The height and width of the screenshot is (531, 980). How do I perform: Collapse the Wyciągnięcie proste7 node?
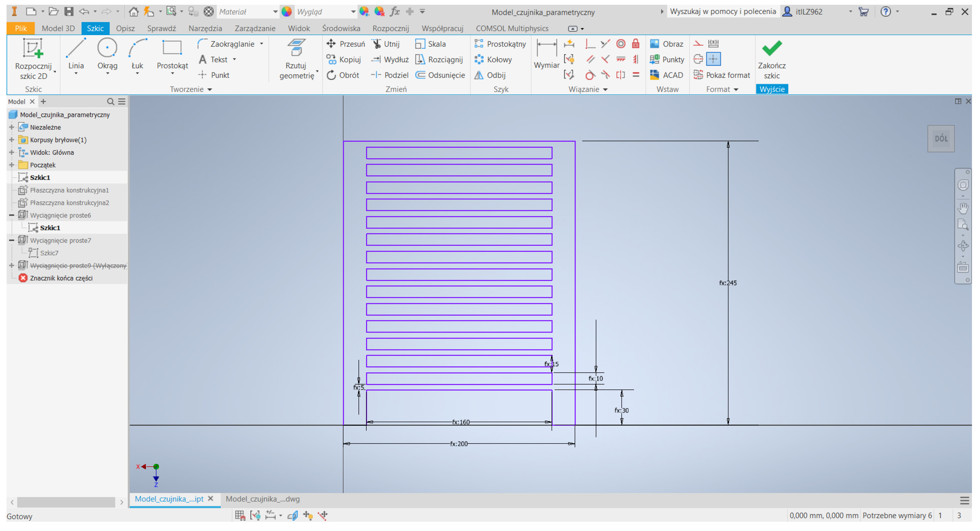[x=11, y=240]
